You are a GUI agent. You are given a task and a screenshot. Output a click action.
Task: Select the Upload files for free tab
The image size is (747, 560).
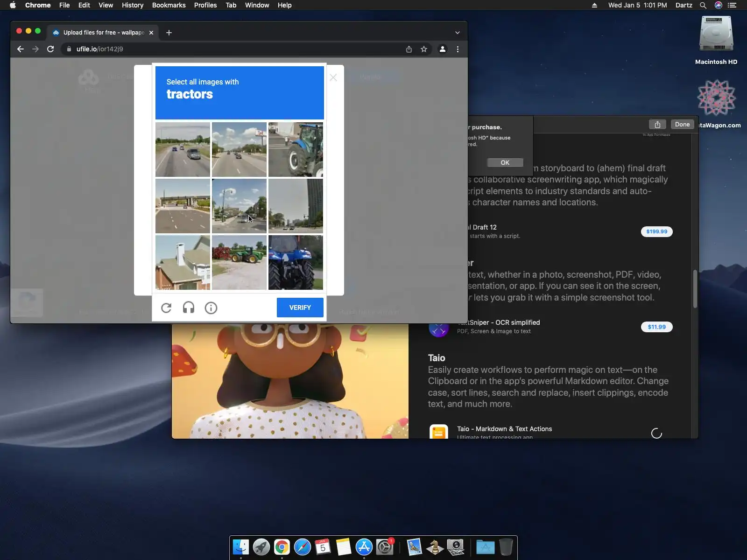tap(103, 33)
